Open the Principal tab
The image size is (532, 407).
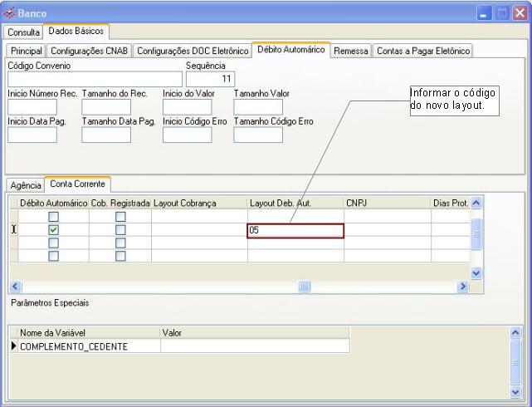pyautogui.click(x=26, y=51)
